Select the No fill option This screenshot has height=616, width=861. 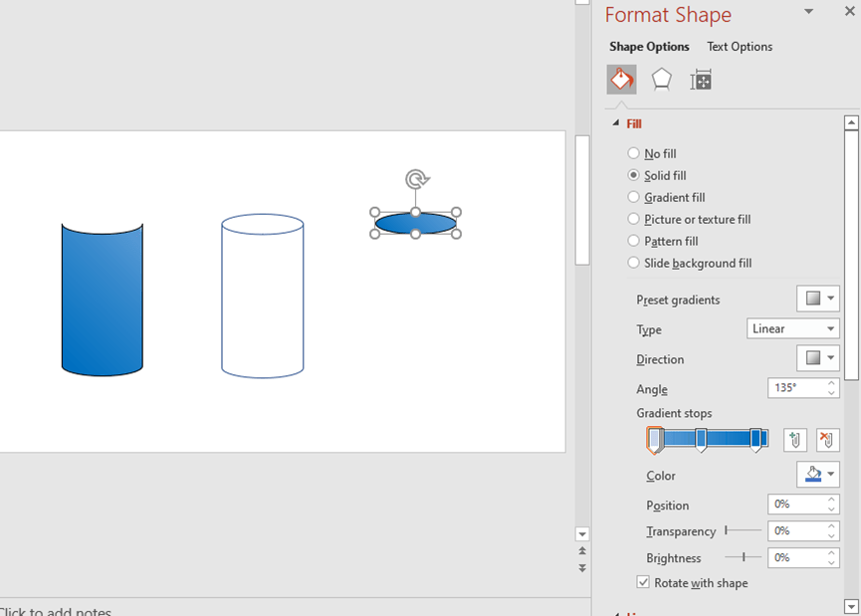tap(652, 153)
